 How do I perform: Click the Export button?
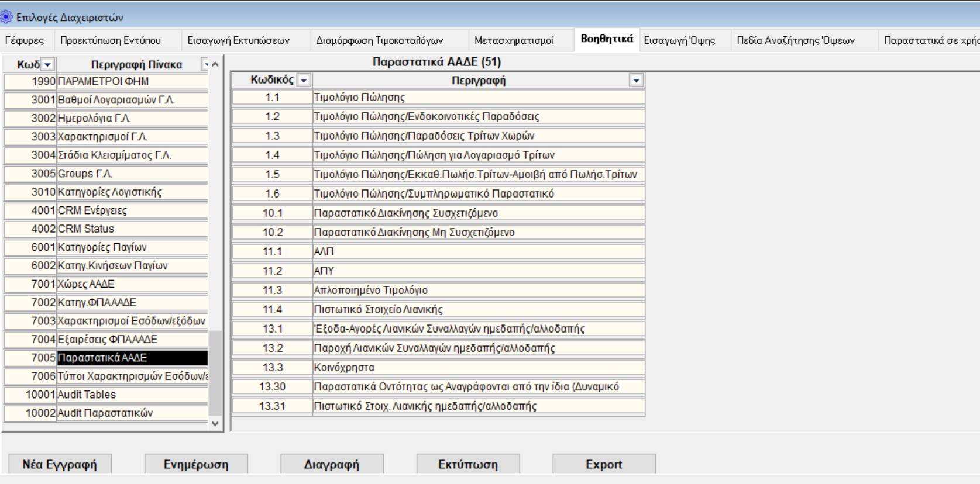(604, 464)
